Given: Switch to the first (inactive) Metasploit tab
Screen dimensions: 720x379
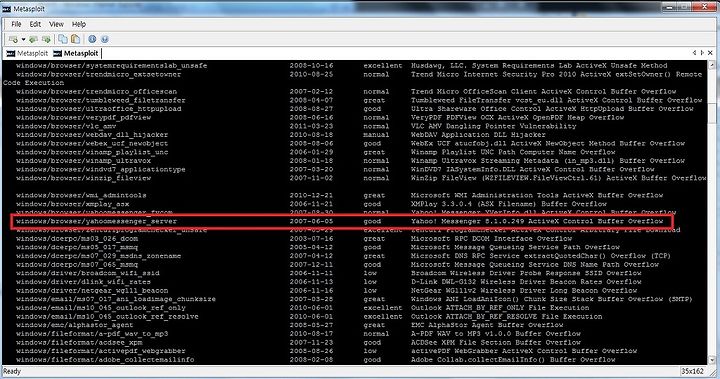Looking at the screenshot, I should click(27, 53).
